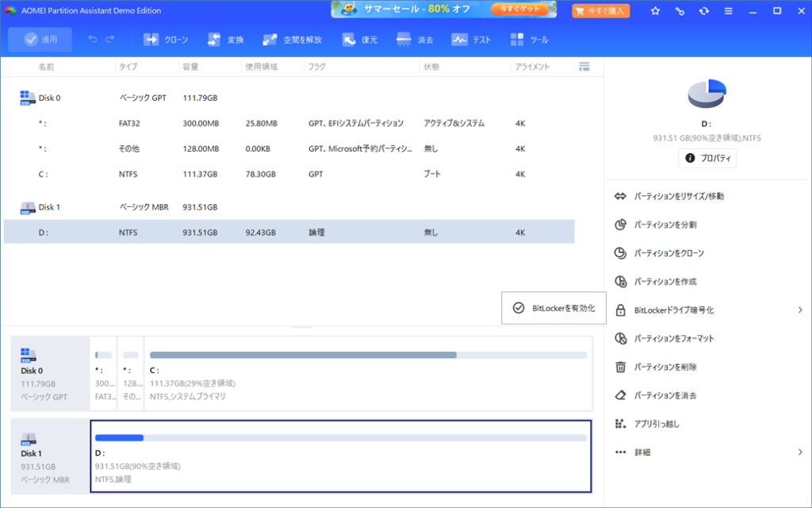Click the clone partition icon
The image size is (812, 508).
click(x=620, y=253)
